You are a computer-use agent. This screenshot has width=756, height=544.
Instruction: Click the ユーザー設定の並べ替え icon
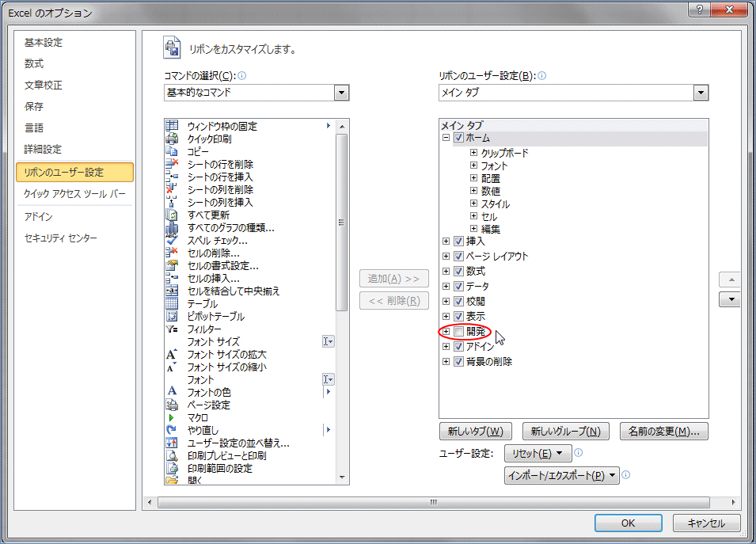[172, 443]
